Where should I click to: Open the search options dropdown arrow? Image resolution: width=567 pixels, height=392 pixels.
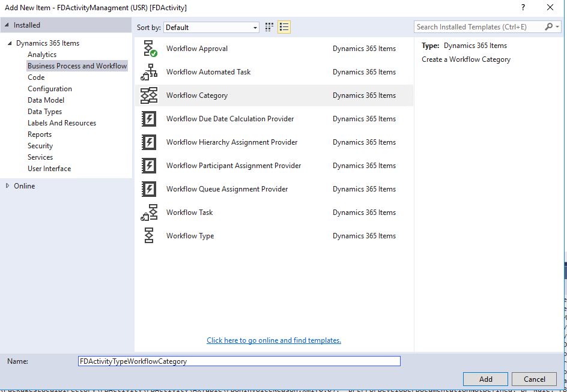click(557, 27)
